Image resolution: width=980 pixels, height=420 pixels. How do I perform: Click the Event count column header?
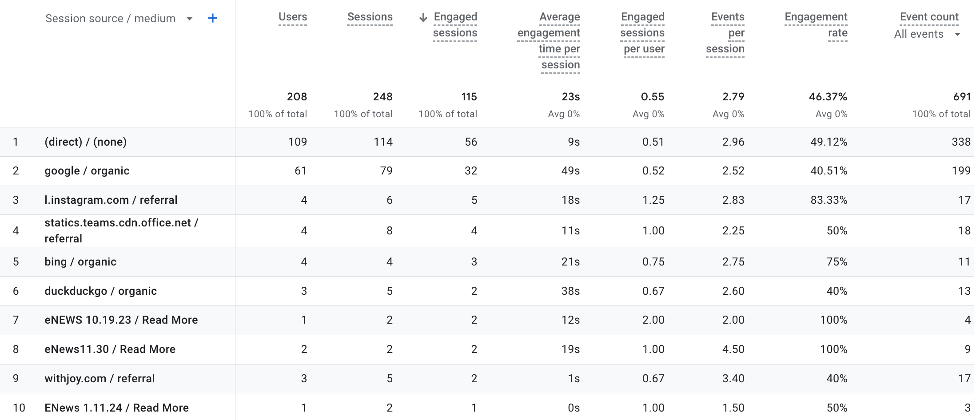(929, 17)
